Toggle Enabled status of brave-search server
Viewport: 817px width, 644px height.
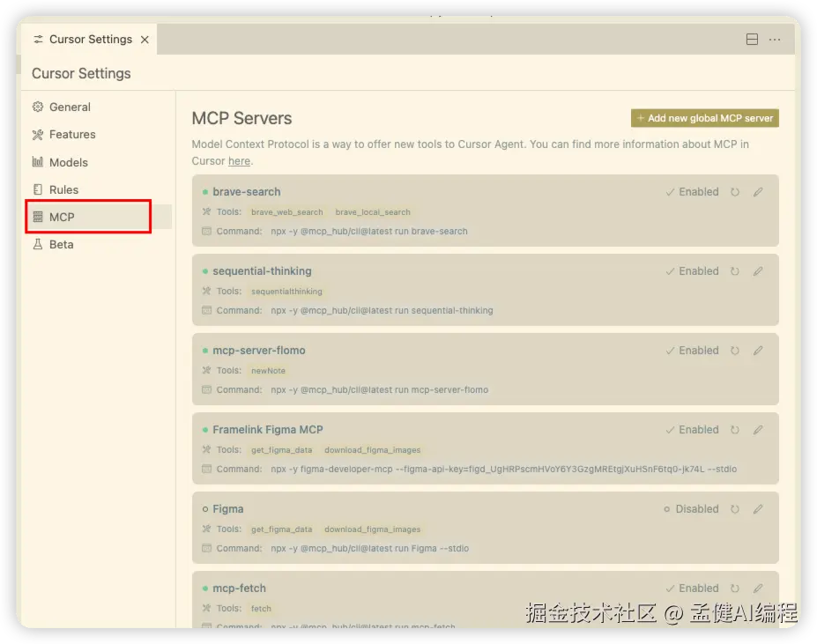point(692,192)
